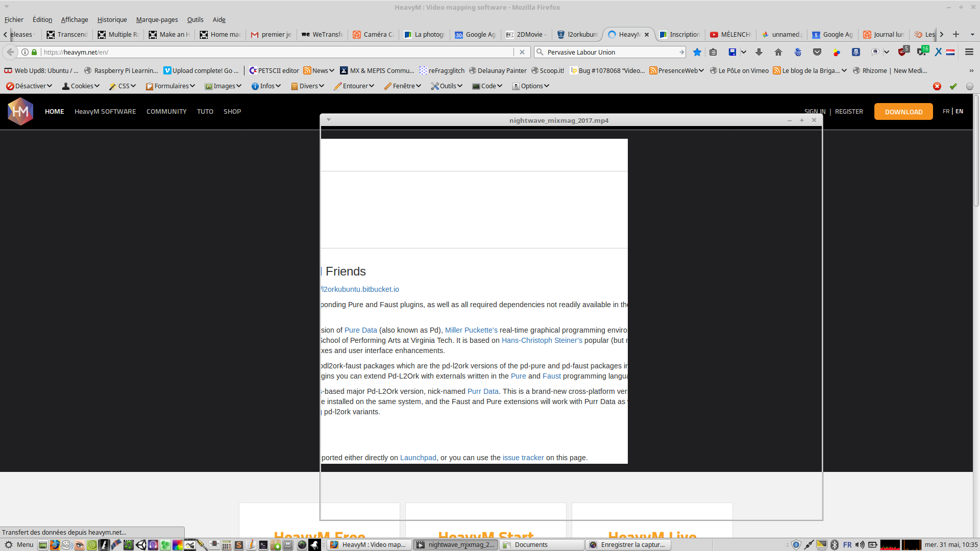This screenshot has width=980, height=551.
Task: Open the Firefox downloads arrow
Action: pos(759,52)
